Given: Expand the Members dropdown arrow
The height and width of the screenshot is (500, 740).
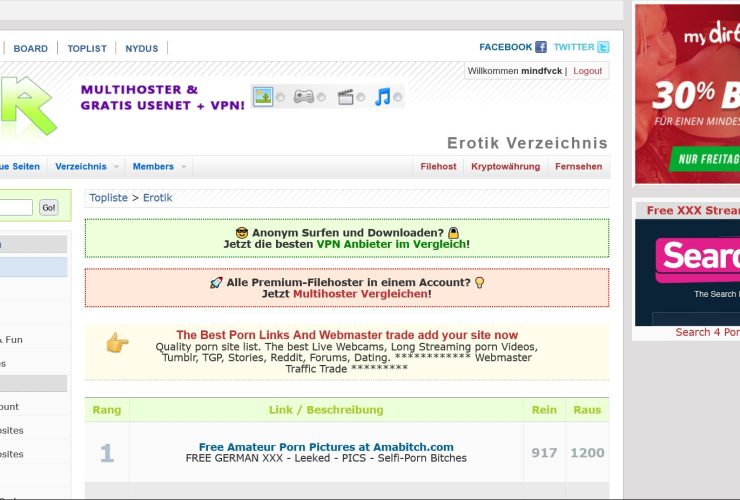Looking at the screenshot, I should coord(184,167).
